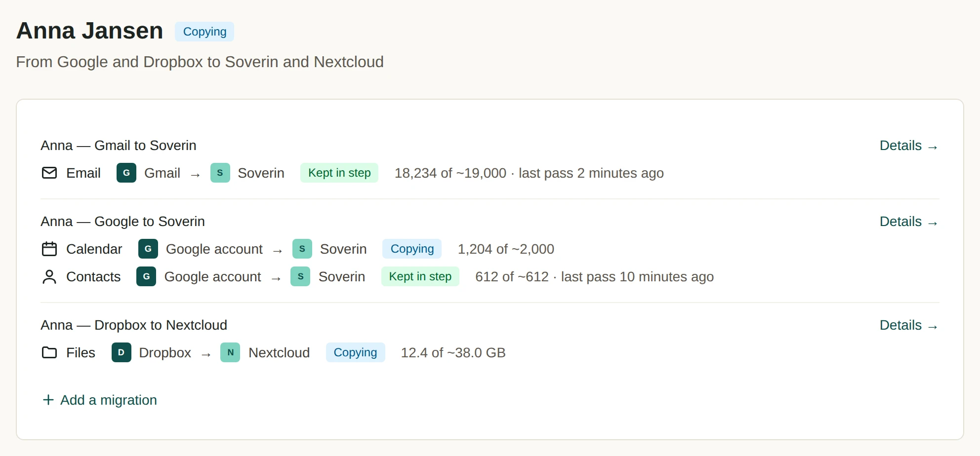Click the plus icon beside Add a migration
The width and height of the screenshot is (980, 456).
coord(48,400)
